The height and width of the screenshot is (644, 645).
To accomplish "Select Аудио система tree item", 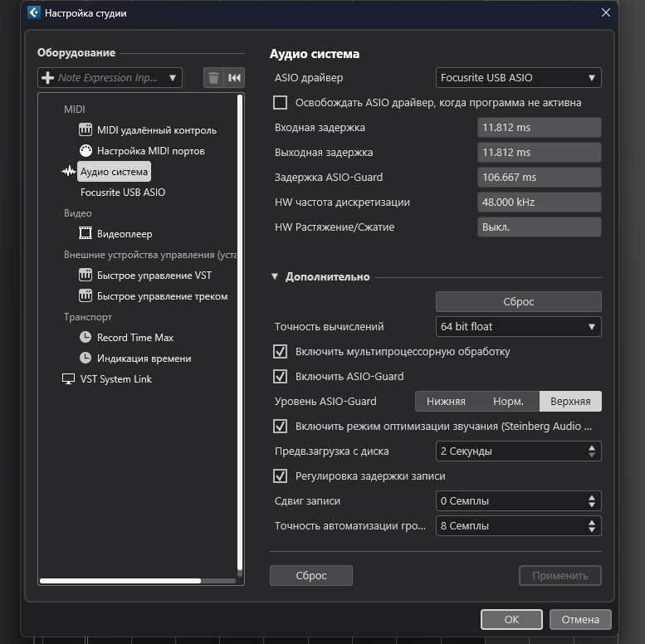I will (x=114, y=172).
